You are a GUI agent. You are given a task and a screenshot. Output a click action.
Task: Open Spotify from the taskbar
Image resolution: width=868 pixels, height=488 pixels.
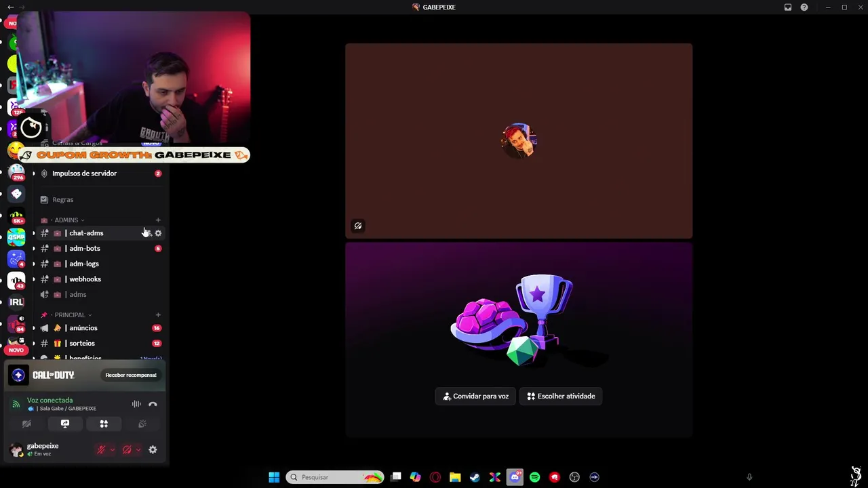(x=534, y=477)
